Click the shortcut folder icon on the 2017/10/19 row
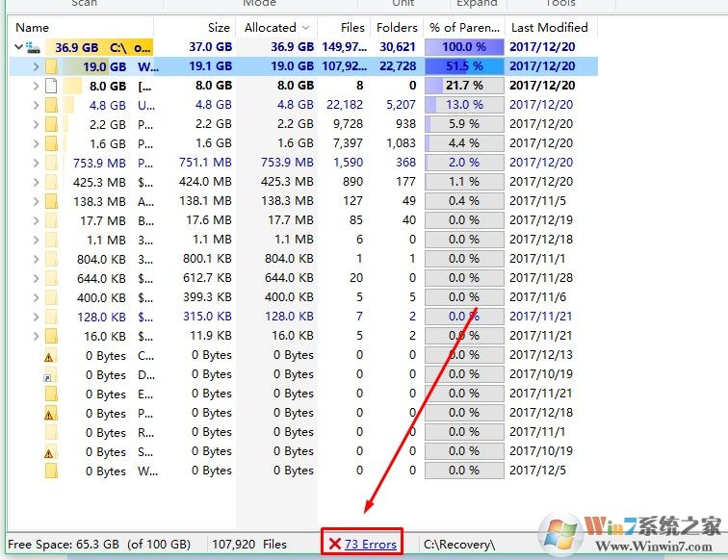Viewport: 728px width, 560px height. tap(51, 375)
